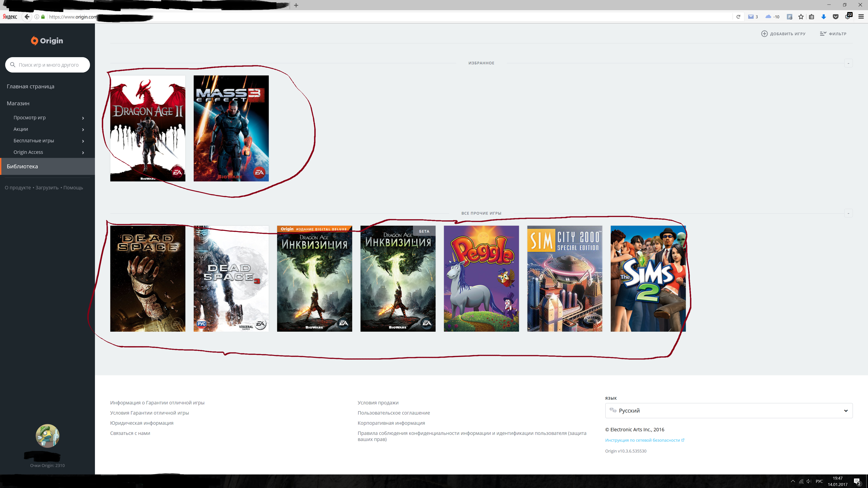The image size is (868, 488).
Task: Expand the 'Просмотр игр' chevron
Action: click(83, 118)
